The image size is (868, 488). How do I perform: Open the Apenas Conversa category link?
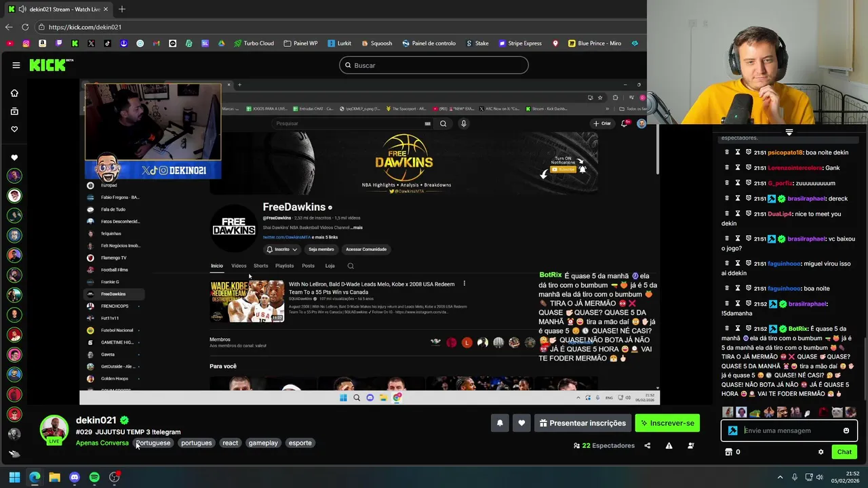pos(102,443)
